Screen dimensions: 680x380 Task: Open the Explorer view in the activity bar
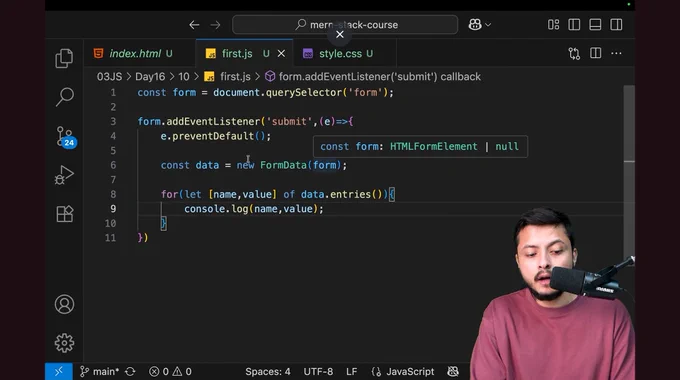coord(64,58)
